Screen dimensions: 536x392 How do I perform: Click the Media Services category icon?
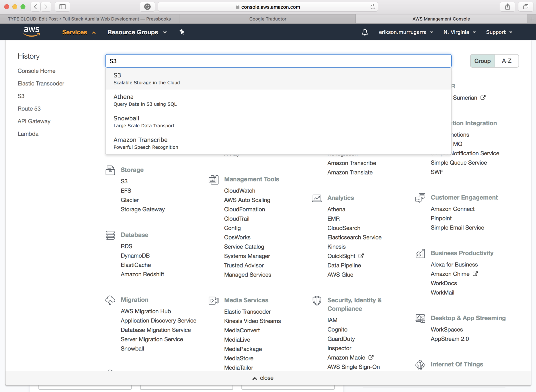tap(213, 300)
